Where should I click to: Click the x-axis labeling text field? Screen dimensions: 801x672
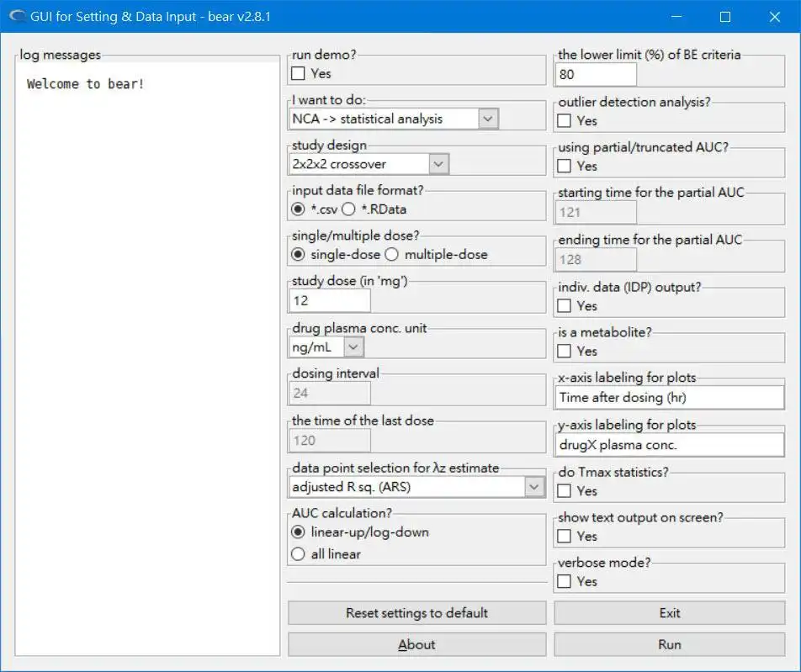point(669,397)
